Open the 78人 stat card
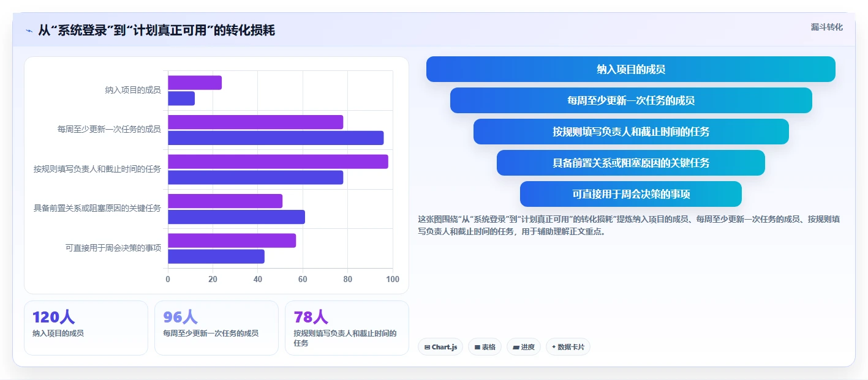868x380 pixels. click(x=347, y=328)
